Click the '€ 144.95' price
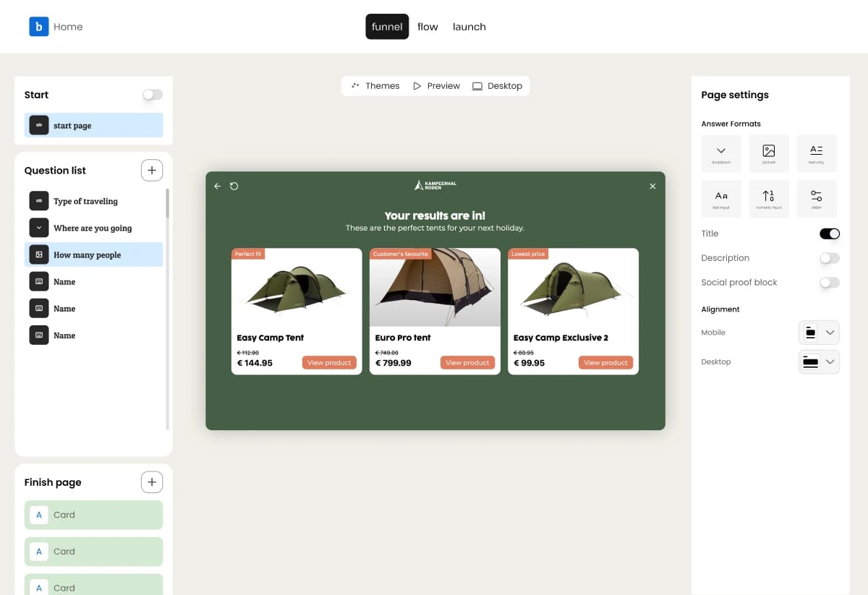The width and height of the screenshot is (868, 595). 255,363
